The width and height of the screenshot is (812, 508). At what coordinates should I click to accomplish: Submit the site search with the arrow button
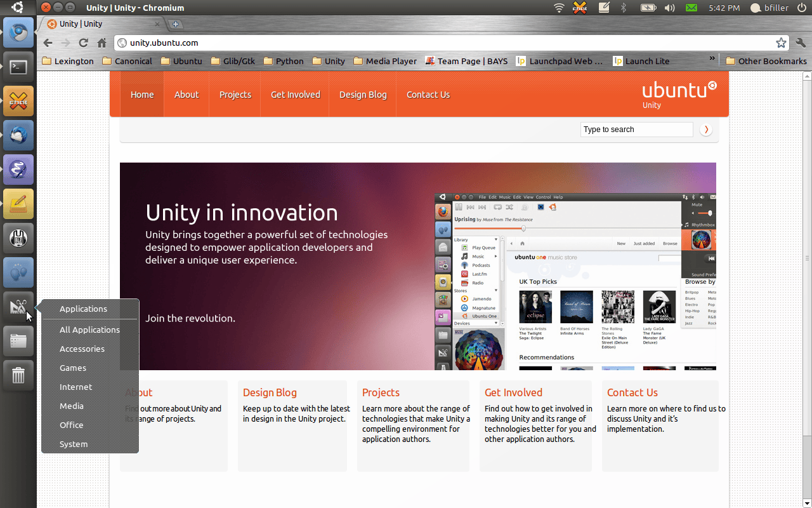[x=705, y=130]
